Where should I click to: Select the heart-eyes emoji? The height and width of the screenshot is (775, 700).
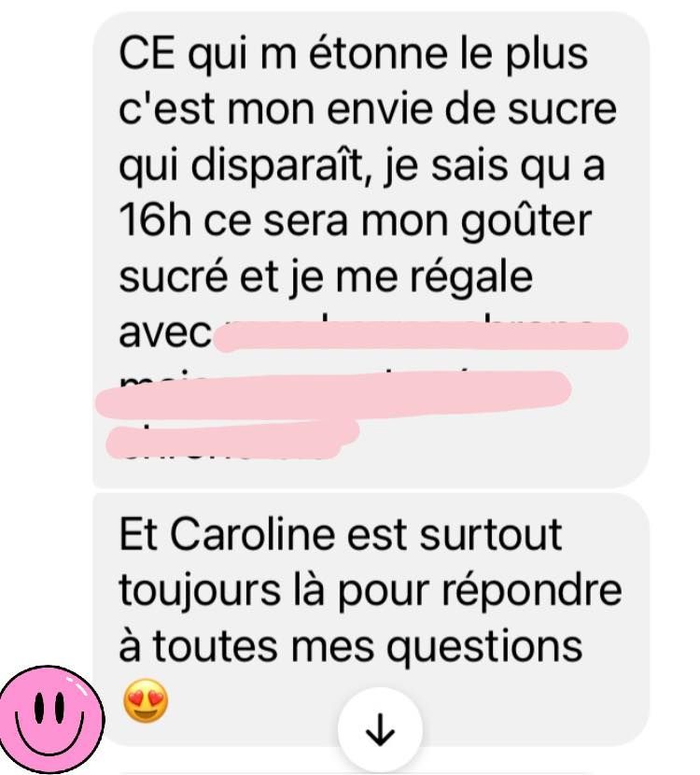pos(146,701)
